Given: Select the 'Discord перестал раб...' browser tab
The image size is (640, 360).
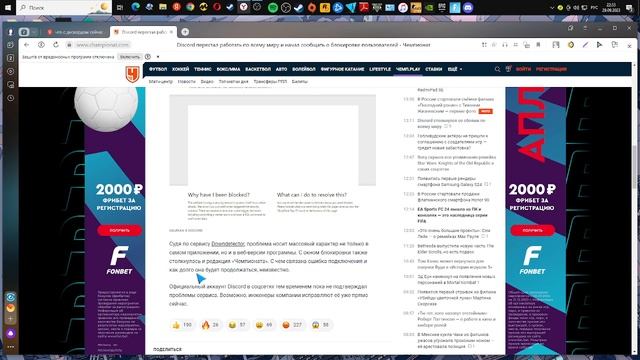Looking at the screenshot, I should tap(143, 32).
